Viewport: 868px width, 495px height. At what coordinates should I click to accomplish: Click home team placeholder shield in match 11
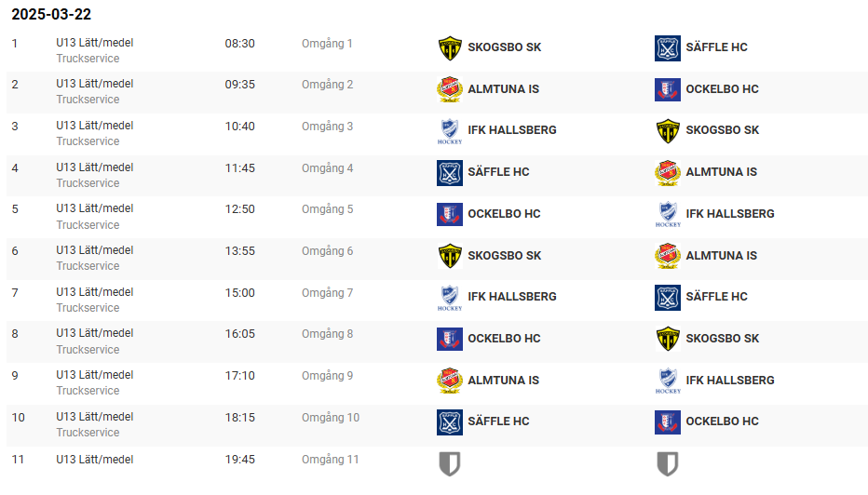tap(450, 463)
